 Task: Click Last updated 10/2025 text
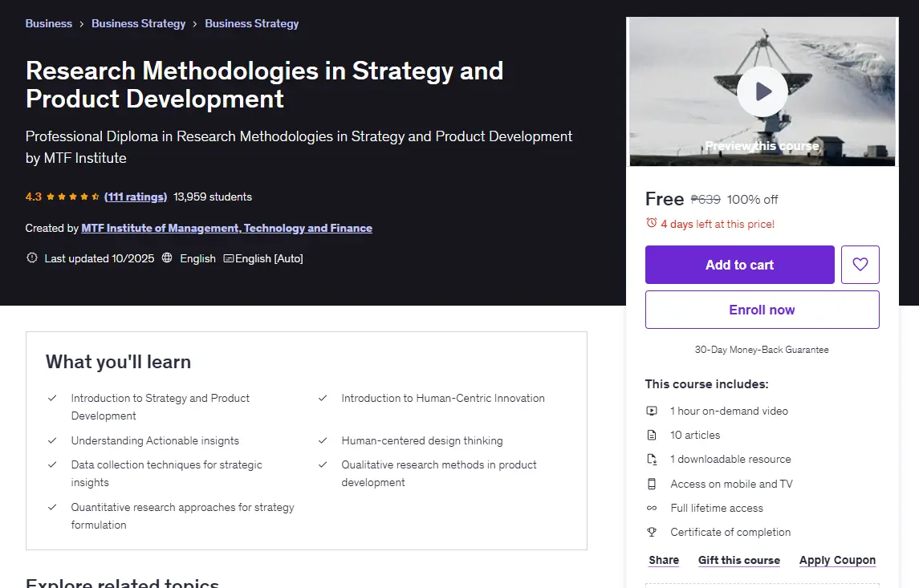(100, 258)
